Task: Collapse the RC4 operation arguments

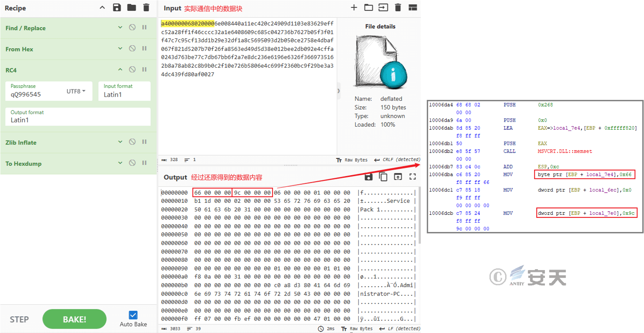Action: click(120, 69)
